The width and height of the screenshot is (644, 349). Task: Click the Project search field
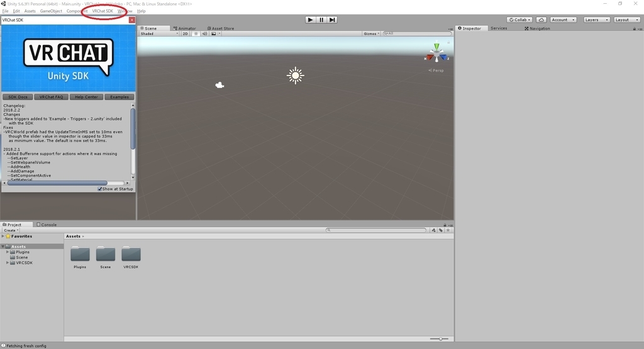376,230
